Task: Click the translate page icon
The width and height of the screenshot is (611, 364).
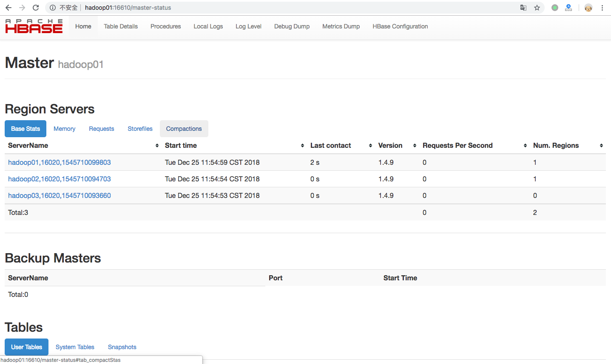Action: coord(523,8)
